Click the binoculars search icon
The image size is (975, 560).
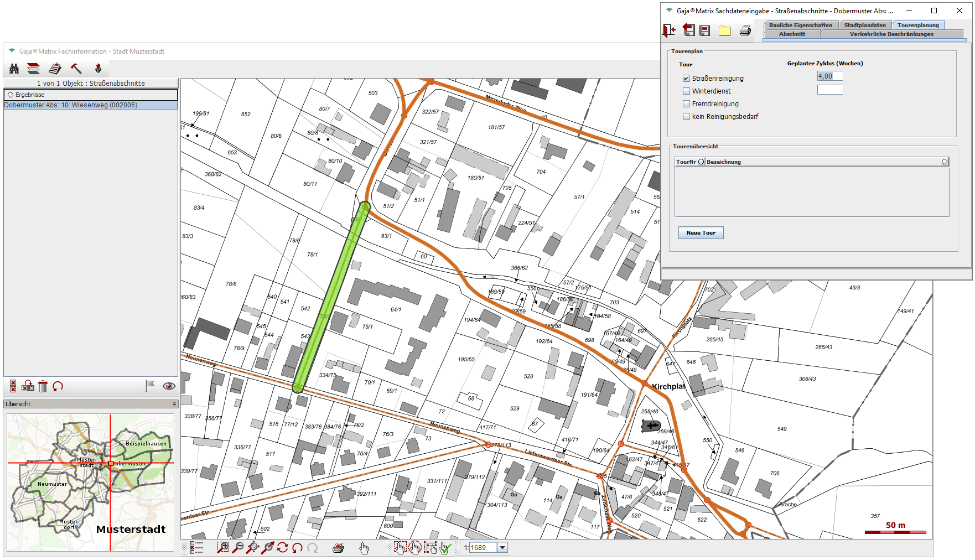coord(14,69)
